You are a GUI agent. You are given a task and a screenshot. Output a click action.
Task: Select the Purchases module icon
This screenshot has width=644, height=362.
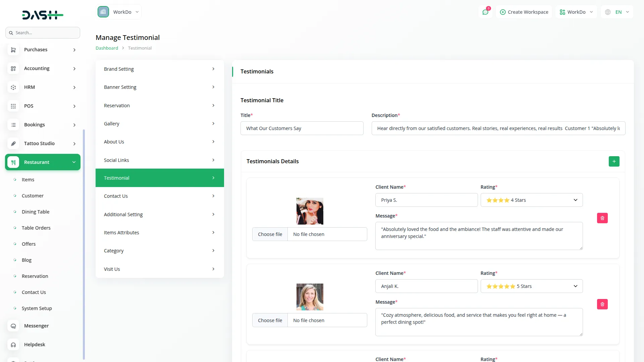(13, 50)
